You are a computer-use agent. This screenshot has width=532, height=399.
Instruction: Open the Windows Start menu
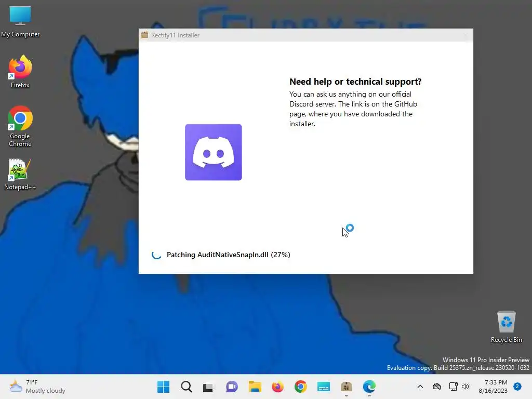tap(164, 387)
